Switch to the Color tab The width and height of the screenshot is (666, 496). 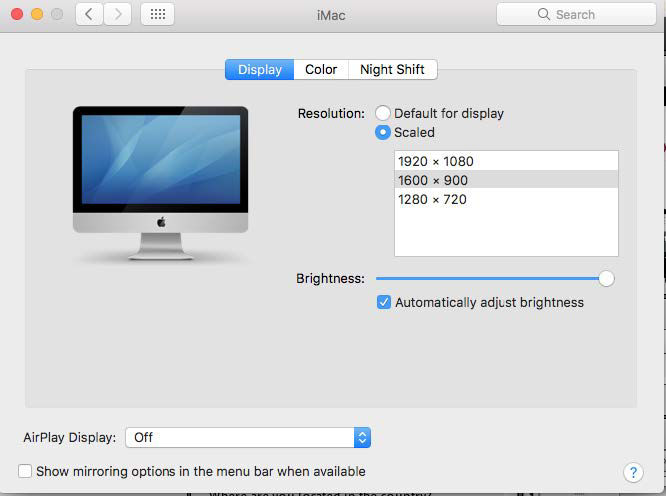321,69
